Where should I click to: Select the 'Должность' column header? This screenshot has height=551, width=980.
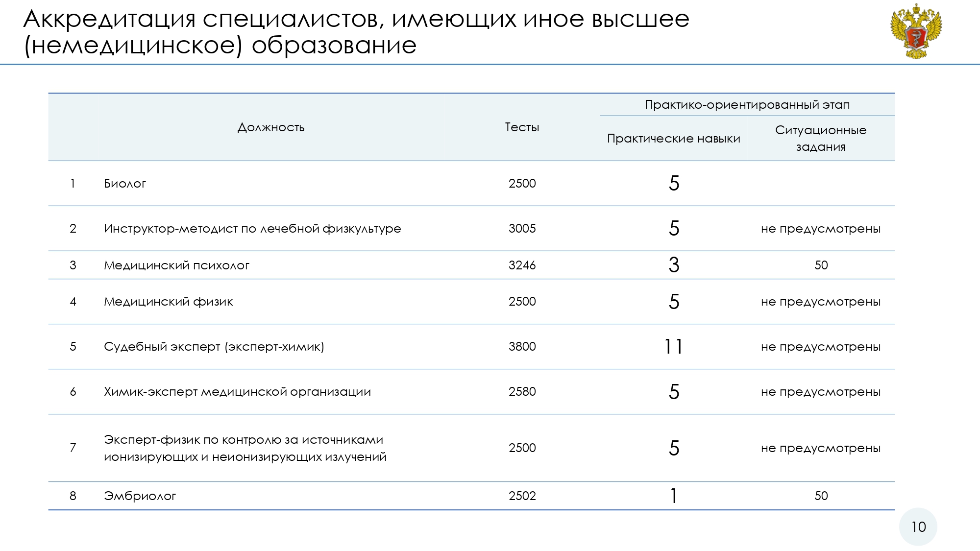(271, 127)
